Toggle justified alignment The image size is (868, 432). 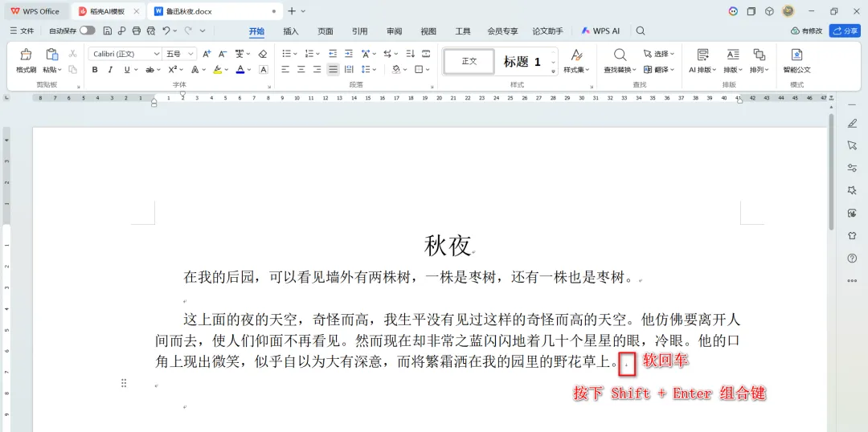click(x=333, y=70)
